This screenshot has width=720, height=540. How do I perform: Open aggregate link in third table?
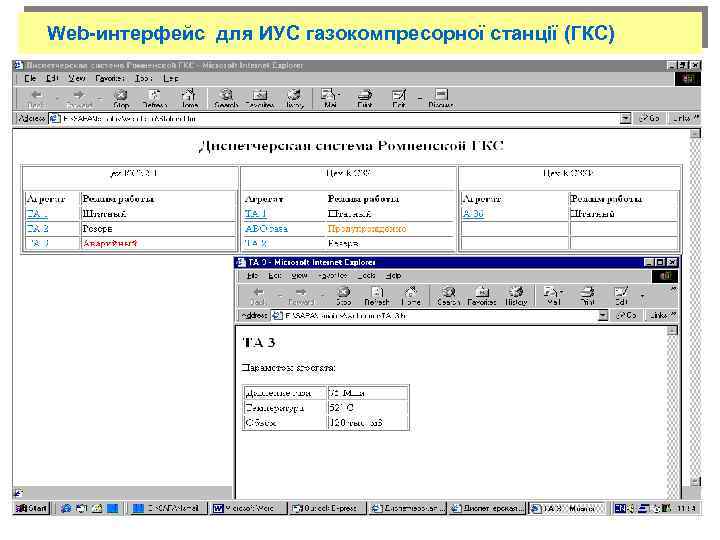(473, 214)
